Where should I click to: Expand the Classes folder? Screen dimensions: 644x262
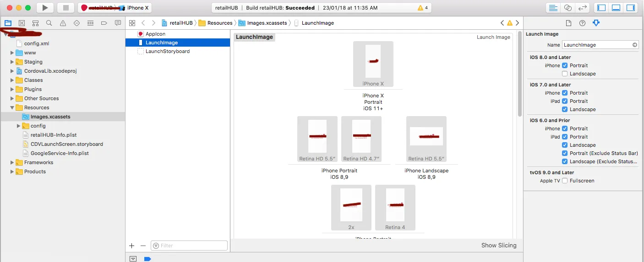click(12, 80)
